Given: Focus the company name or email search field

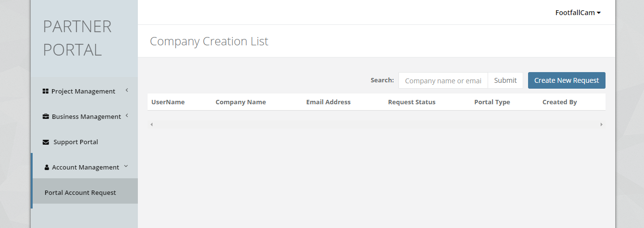Looking at the screenshot, I should [x=443, y=80].
